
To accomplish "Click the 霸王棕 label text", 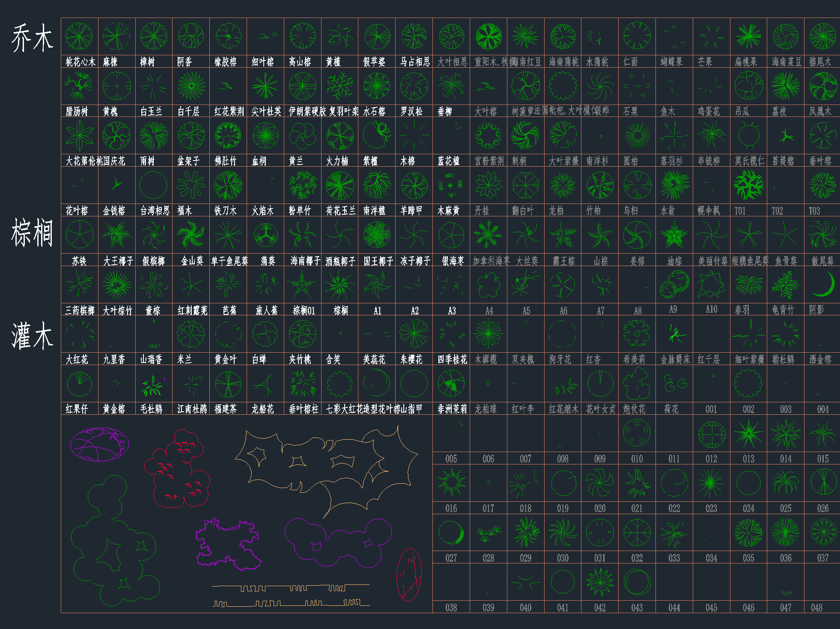I will pyautogui.click(x=564, y=261).
